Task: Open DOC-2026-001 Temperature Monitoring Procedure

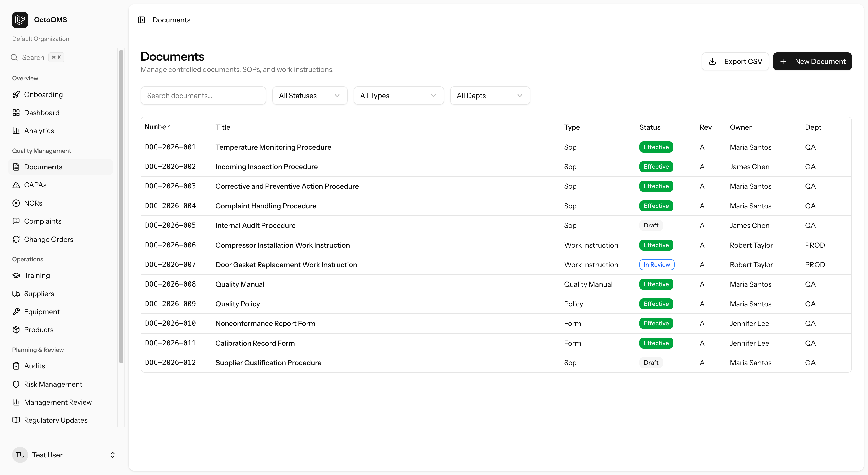Action: [x=496, y=147]
